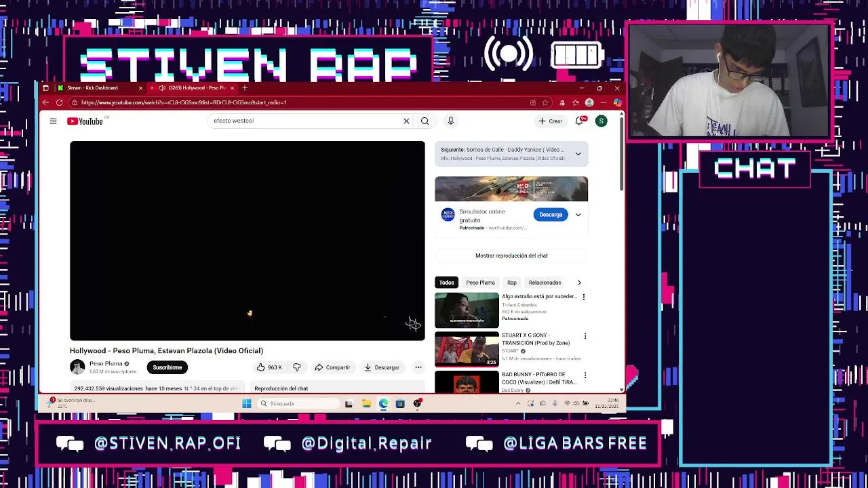The image size is (868, 488).
Task: Open Copilot icon in browser toolbar
Action: pyautogui.click(x=617, y=102)
